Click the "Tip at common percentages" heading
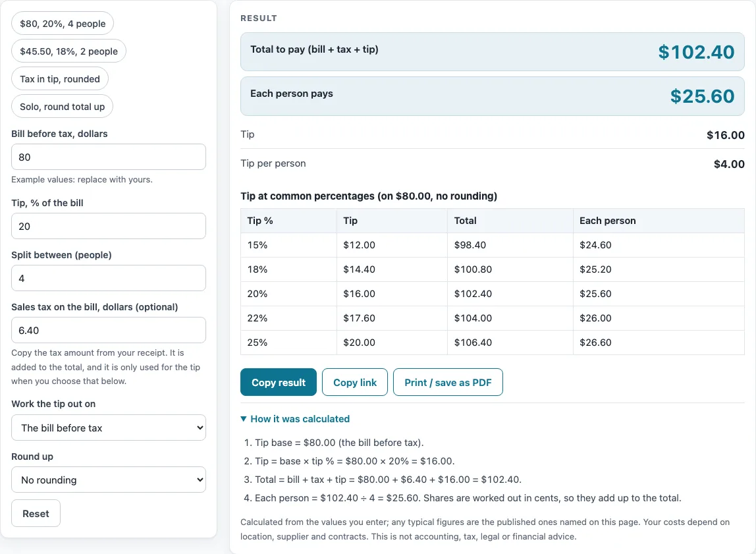This screenshot has height=554, width=756. (369, 196)
